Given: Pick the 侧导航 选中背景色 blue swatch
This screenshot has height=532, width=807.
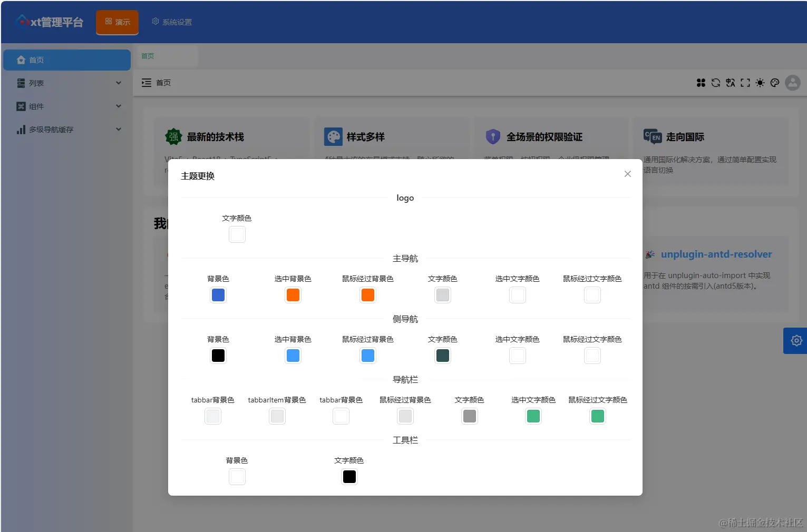Looking at the screenshot, I should tap(293, 356).
